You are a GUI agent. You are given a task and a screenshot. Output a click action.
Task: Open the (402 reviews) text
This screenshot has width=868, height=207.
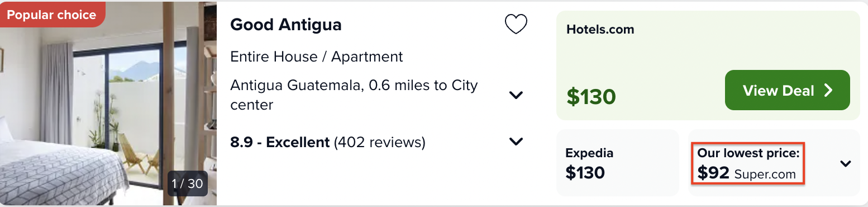pos(379,142)
